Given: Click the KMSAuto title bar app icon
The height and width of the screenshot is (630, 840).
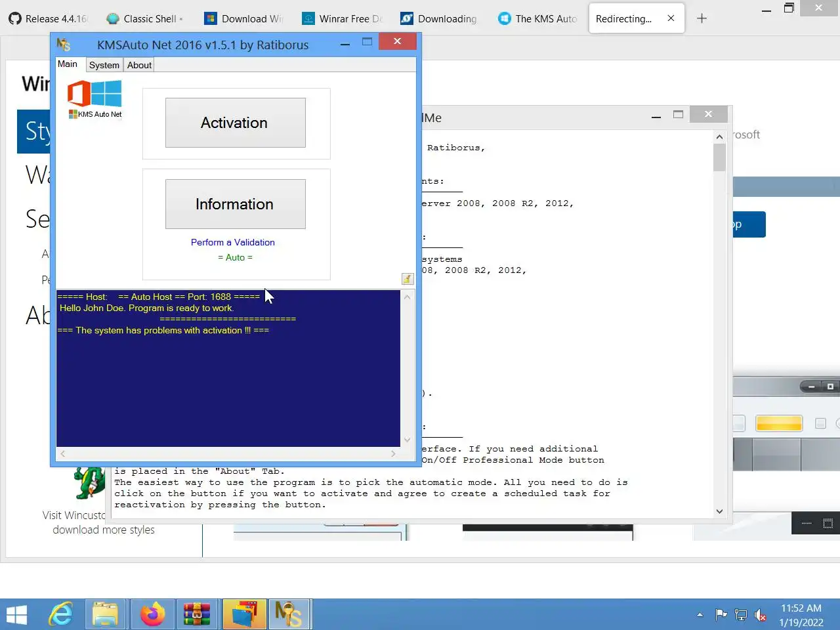Looking at the screenshot, I should pyautogui.click(x=64, y=45).
